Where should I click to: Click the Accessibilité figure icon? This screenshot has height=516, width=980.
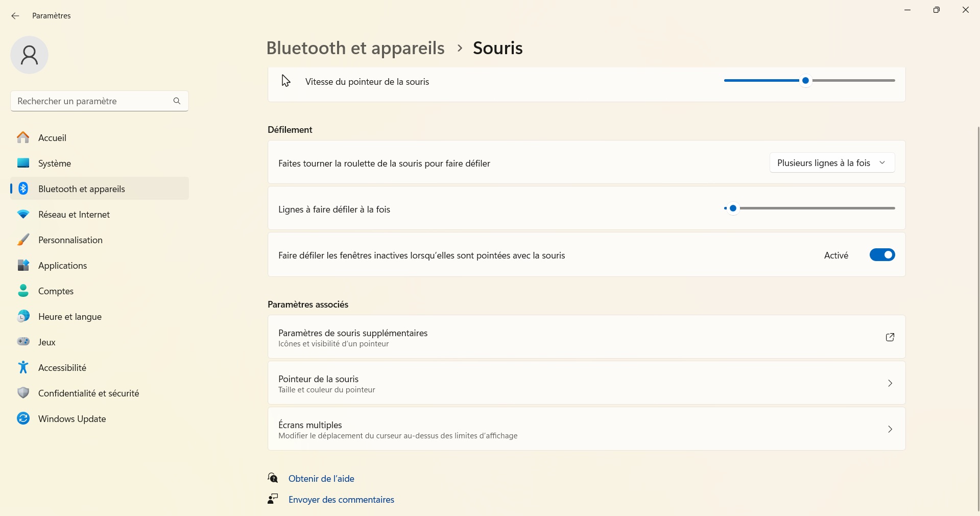[23, 368]
